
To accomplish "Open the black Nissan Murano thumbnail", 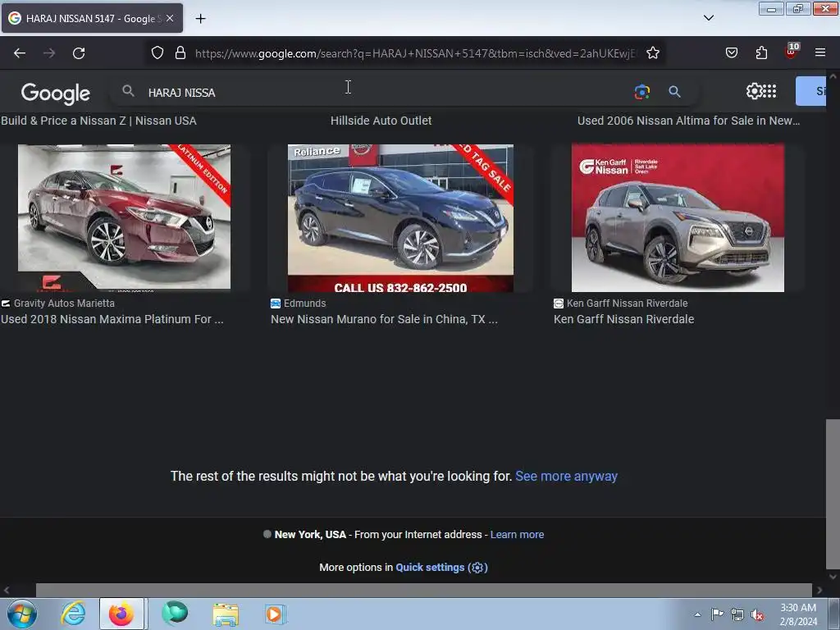I will (x=400, y=217).
